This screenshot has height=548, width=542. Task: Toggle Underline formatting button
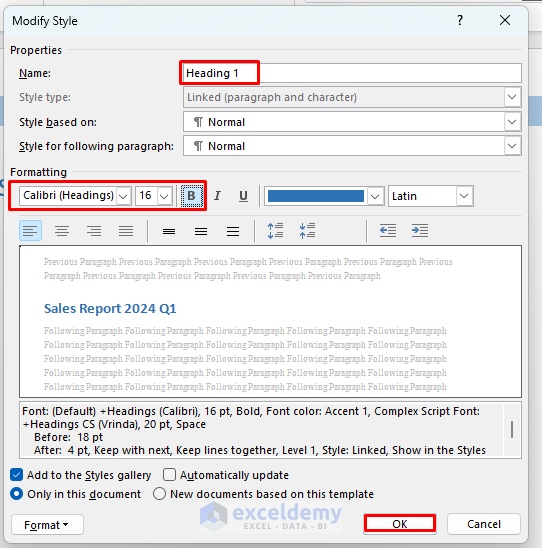(243, 196)
